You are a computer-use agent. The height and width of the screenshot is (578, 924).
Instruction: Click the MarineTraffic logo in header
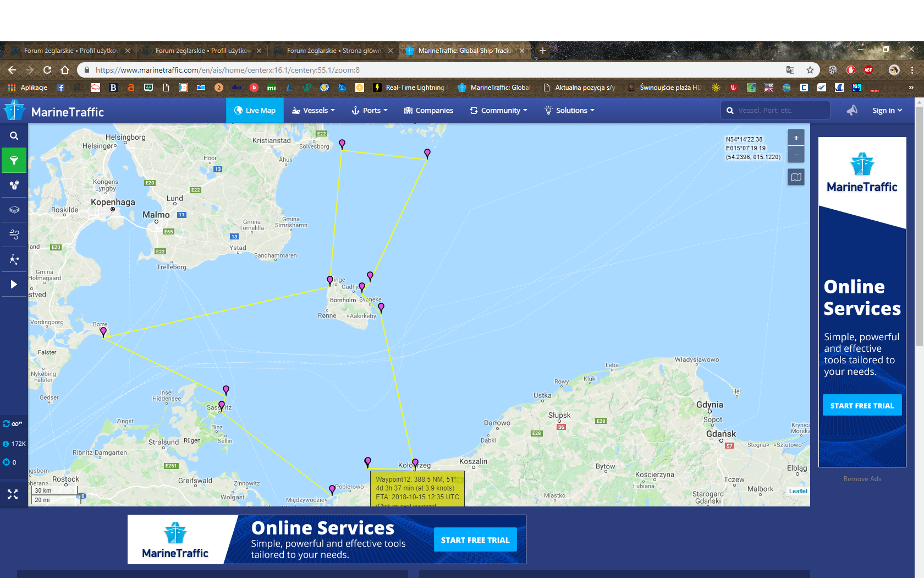point(54,111)
